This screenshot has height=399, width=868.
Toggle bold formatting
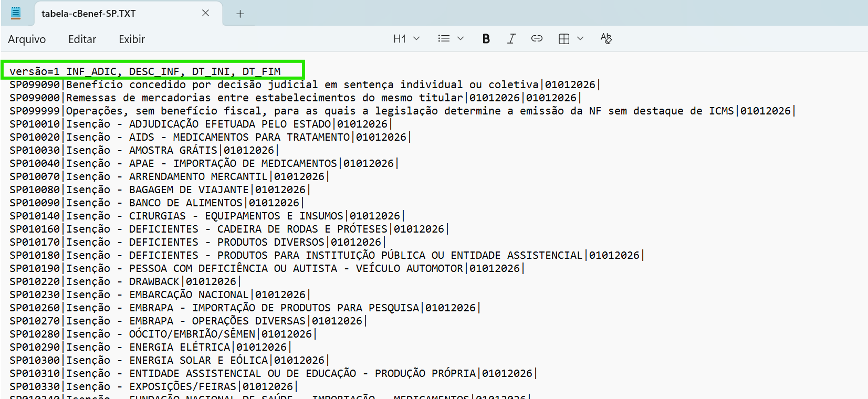pyautogui.click(x=486, y=39)
